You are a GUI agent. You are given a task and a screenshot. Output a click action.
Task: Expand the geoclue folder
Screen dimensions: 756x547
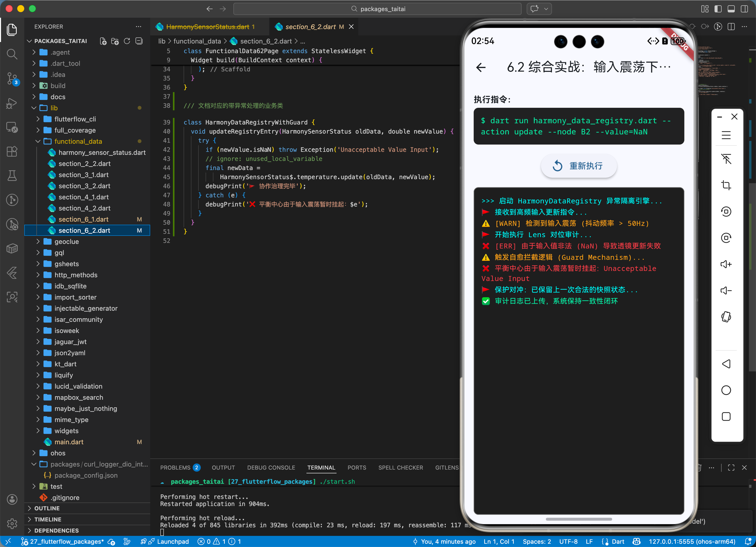pyautogui.click(x=66, y=241)
